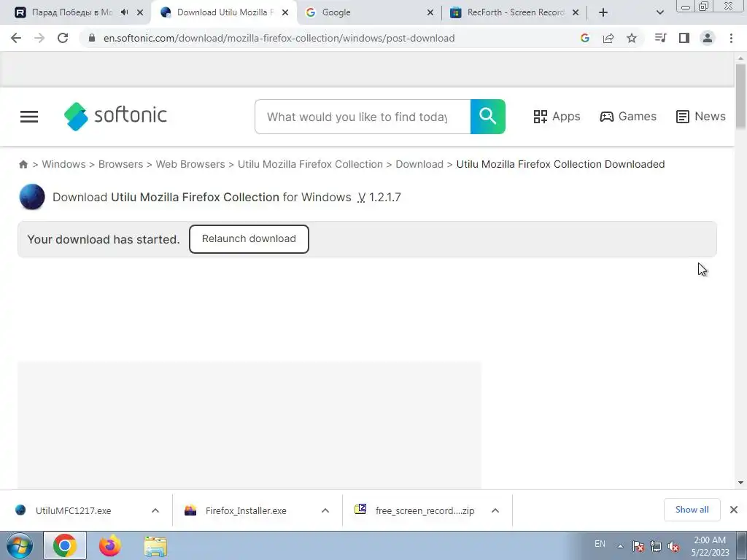
Task: Click the Relaunch download button
Action: coord(249,239)
